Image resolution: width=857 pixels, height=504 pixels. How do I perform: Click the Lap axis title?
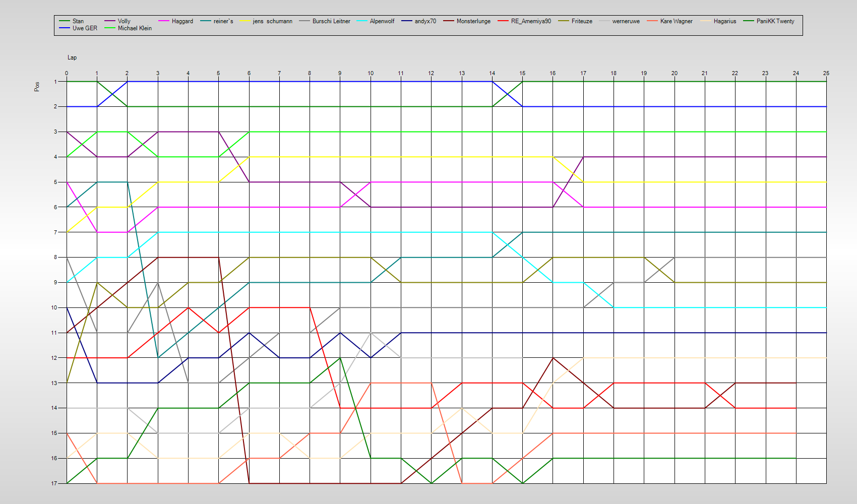coord(72,57)
